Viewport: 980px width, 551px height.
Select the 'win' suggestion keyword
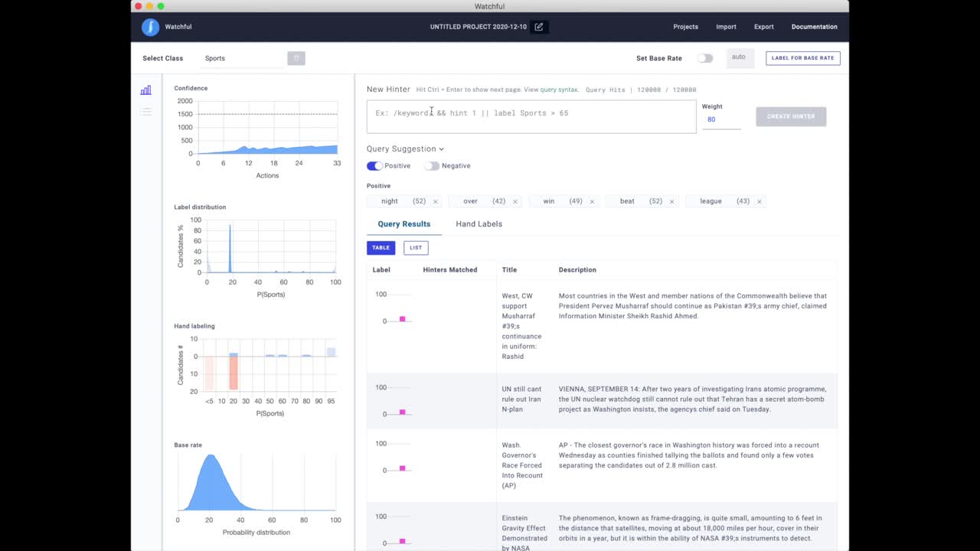click(549, 201)
